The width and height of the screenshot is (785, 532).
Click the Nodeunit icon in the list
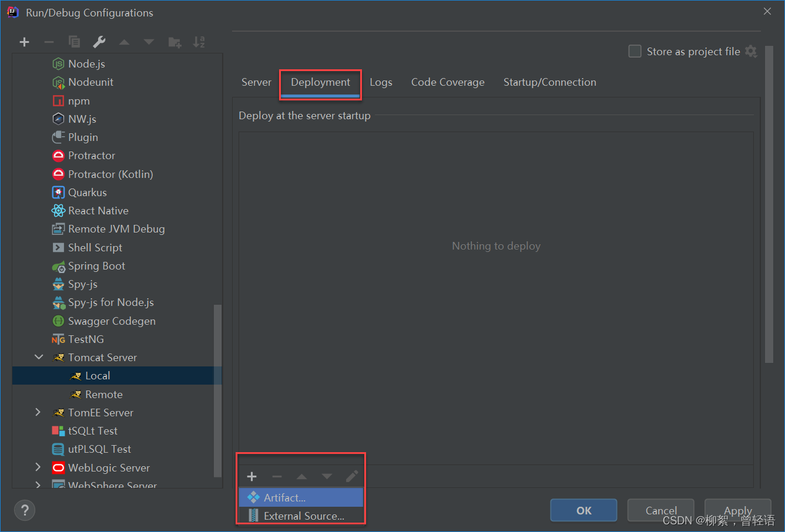(x=58, y=82)
